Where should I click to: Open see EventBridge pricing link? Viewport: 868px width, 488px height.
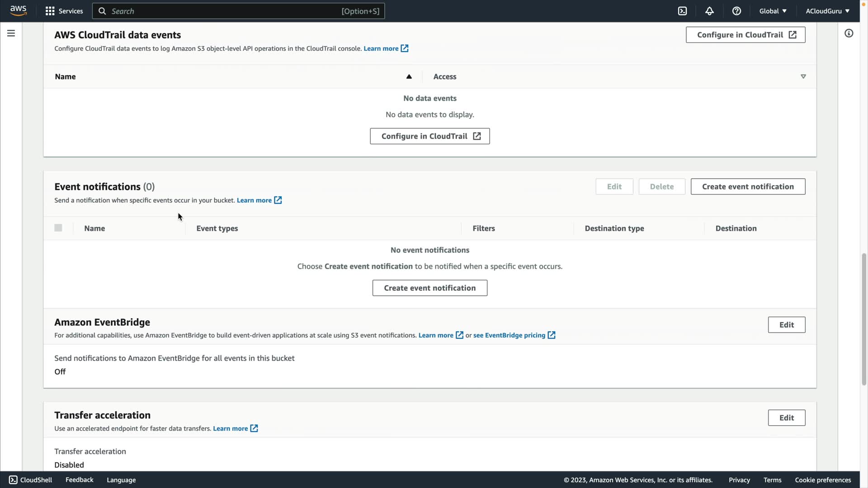(x=509, y=335)
